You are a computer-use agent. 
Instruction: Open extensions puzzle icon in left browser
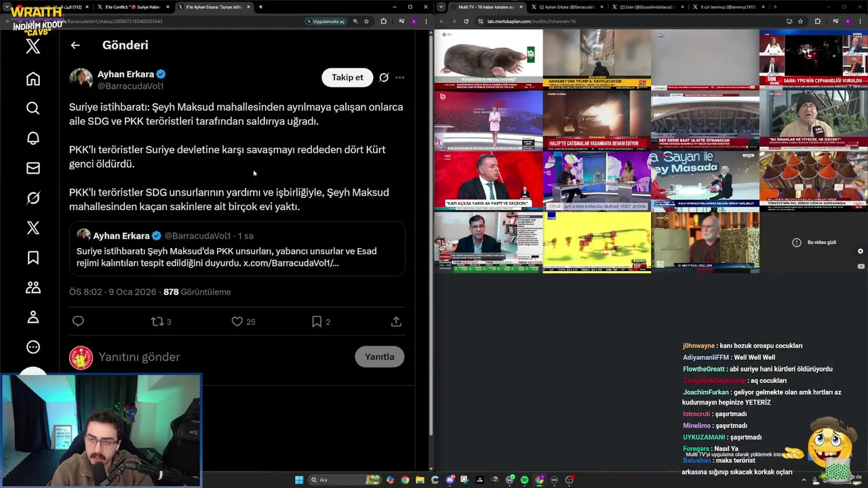click(x=383, y=21)
